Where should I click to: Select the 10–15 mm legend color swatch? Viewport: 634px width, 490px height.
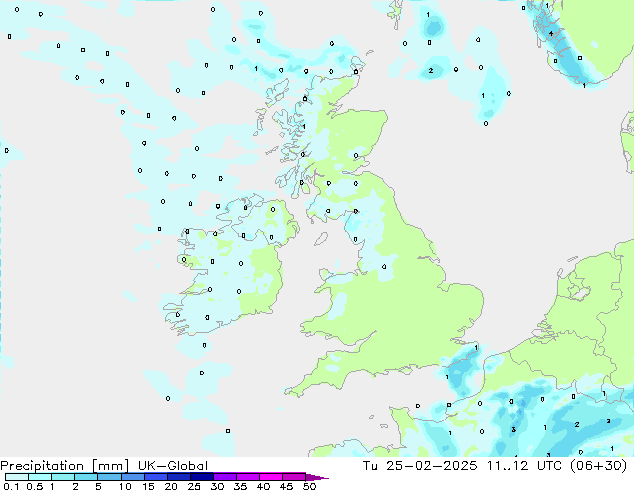132,477
